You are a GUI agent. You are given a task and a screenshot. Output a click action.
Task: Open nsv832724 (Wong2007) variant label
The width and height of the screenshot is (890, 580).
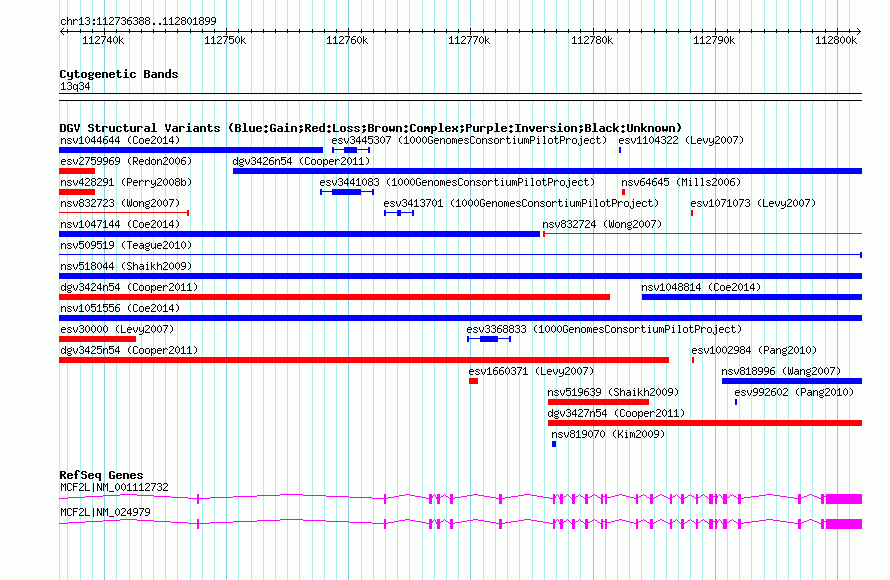coord(602,224)
